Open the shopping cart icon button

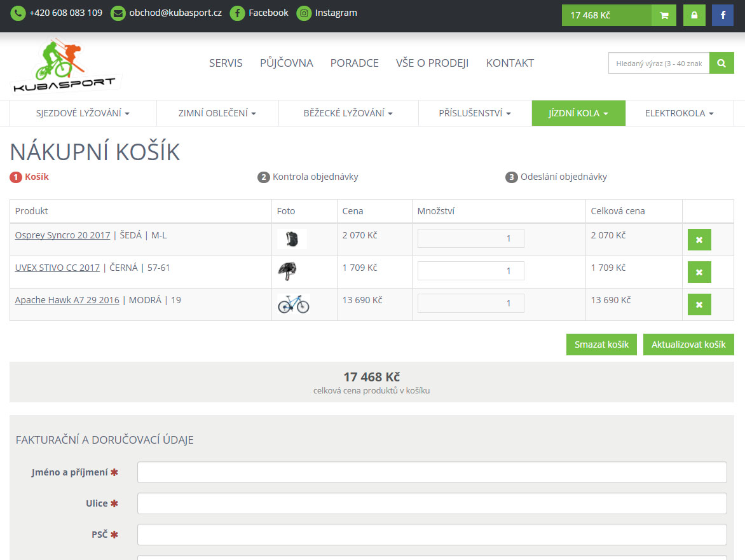point(664,15)
